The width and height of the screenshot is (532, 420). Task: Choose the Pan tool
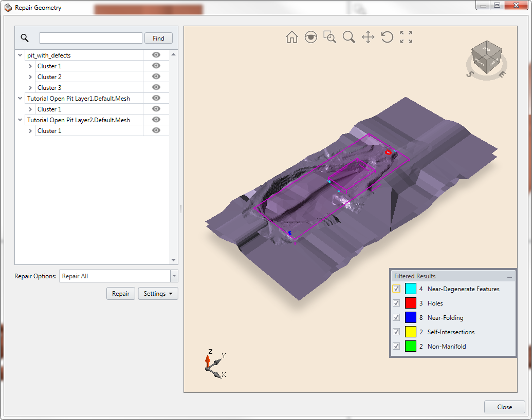[368, 37]
